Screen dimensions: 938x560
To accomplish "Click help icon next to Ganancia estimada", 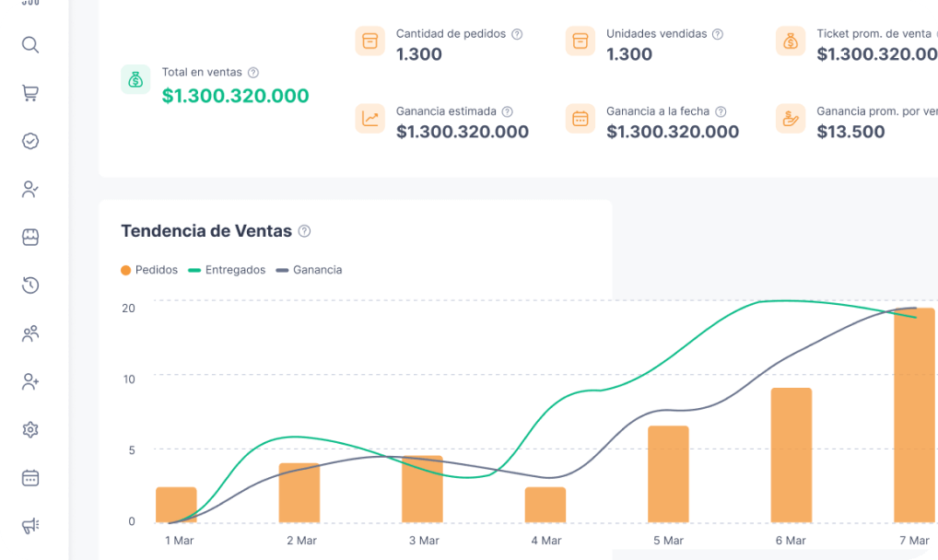I will (x=508, y=111).
